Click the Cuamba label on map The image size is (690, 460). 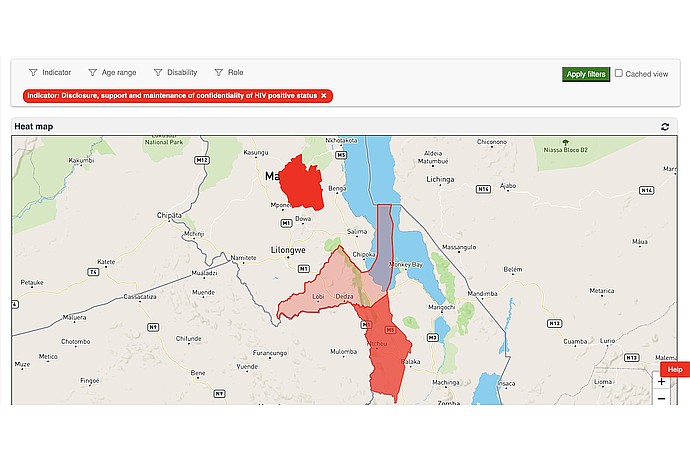pos(575,341)
